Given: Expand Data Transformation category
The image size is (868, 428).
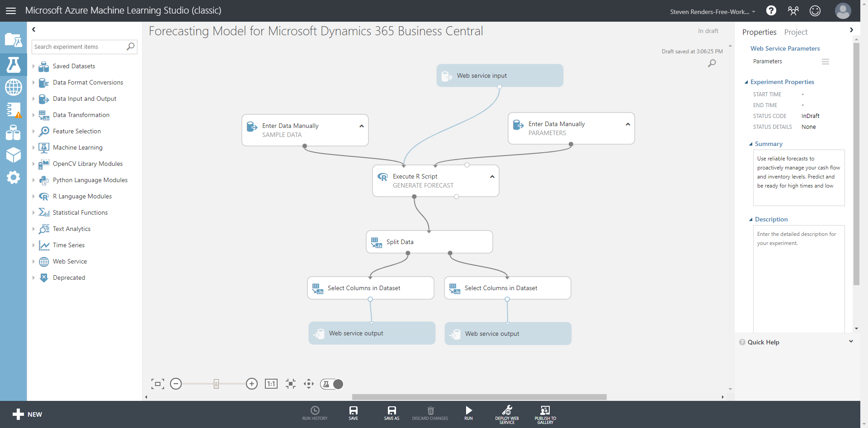Looking at the screenshot, I should [33, 115].
